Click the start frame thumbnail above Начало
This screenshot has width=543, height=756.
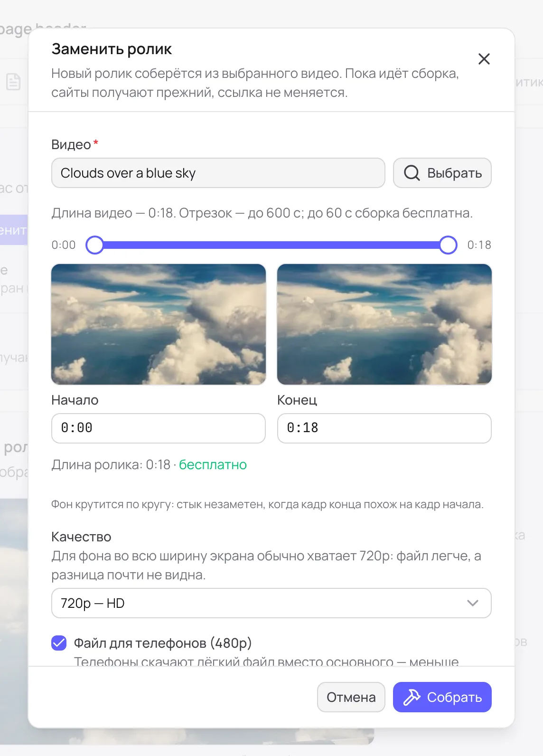click(x=159, y=324)
